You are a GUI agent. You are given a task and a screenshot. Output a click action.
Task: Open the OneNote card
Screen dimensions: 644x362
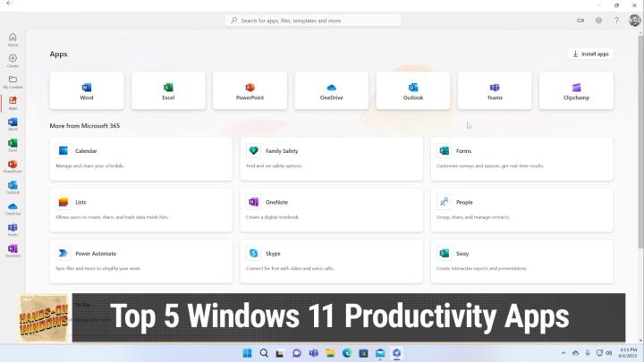[332, 210]
